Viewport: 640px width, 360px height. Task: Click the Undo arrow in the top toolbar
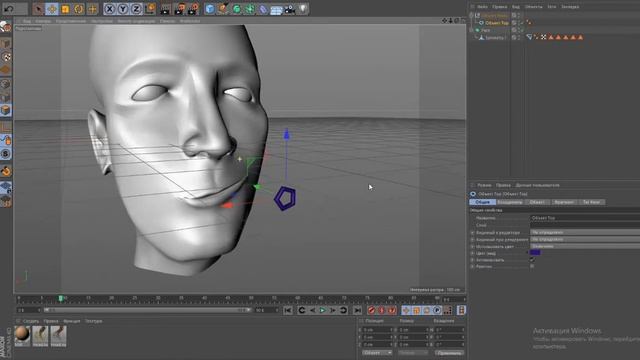[x=9, y=9]
